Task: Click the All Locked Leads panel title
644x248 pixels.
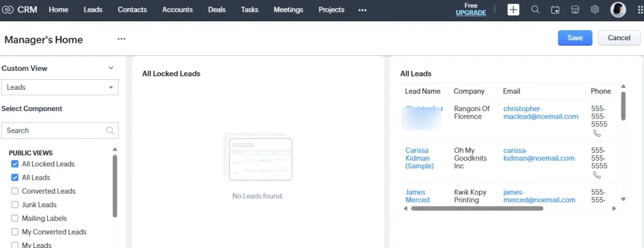Action: point(171,74)
